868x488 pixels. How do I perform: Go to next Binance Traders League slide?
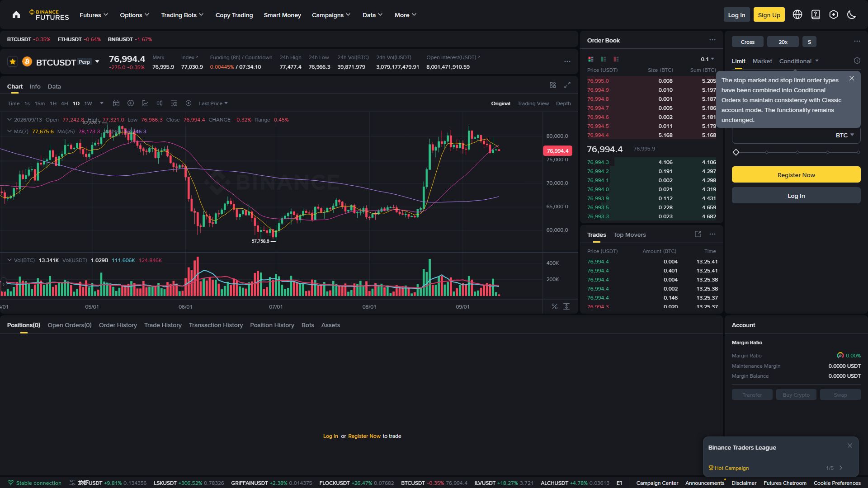coord(841,468)
